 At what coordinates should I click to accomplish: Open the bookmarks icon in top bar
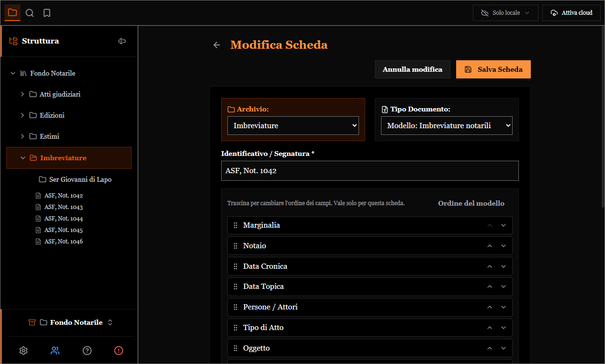(x=47, y=13)
